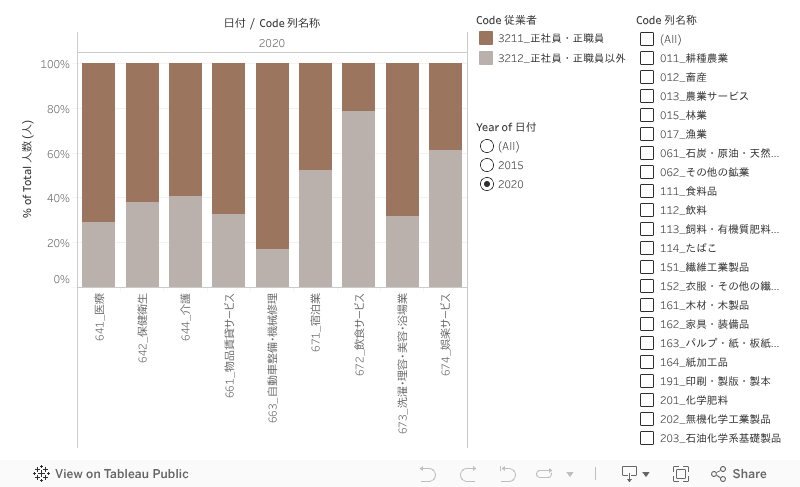Click the download icon in toolbar
Image resolution: width=800 pixels, height=487 pixels.
[x=629, y=474]
